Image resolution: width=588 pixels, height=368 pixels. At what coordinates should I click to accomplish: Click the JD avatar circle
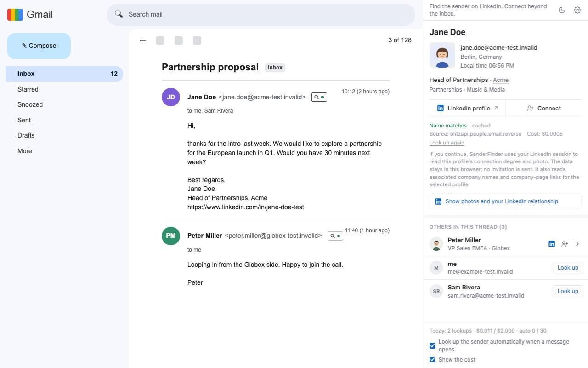[x=171, y=97]
